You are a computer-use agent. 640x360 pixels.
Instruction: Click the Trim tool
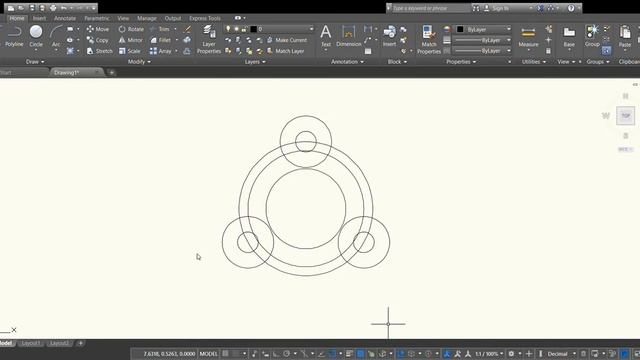(x=160, y=29)
